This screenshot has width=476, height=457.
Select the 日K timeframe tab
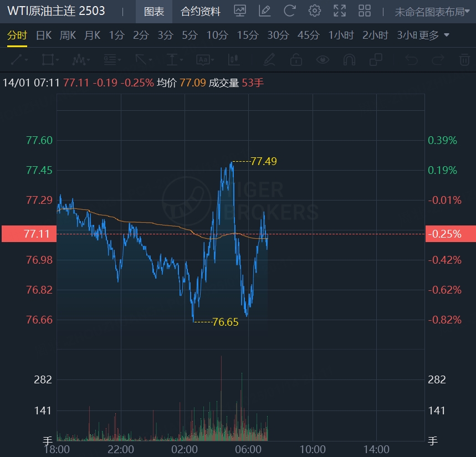coord(44,35)
